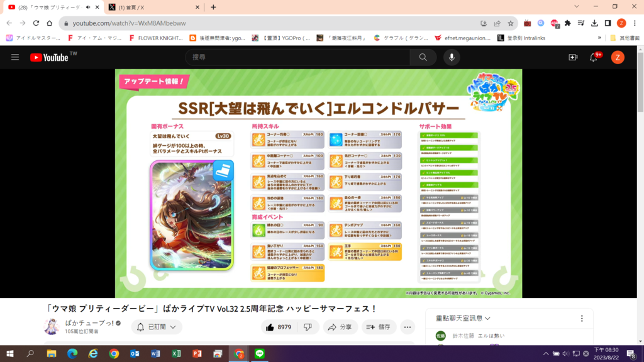The width and height of the screenshot is (644, 362).
Task: Open more actions ellipsis under the video
Action: (x=407, y=327)
